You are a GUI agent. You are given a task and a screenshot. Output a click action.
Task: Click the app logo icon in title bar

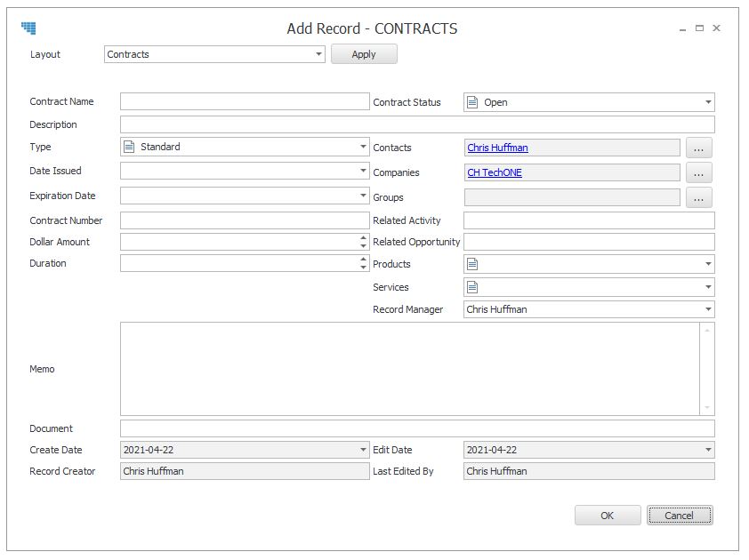click(28, 28)
